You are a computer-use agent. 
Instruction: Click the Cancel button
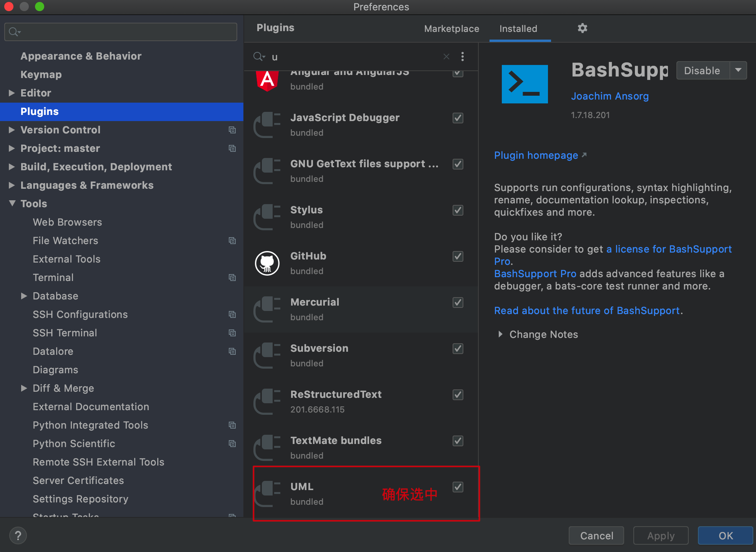pyautogui.click(x=596, y=535)
